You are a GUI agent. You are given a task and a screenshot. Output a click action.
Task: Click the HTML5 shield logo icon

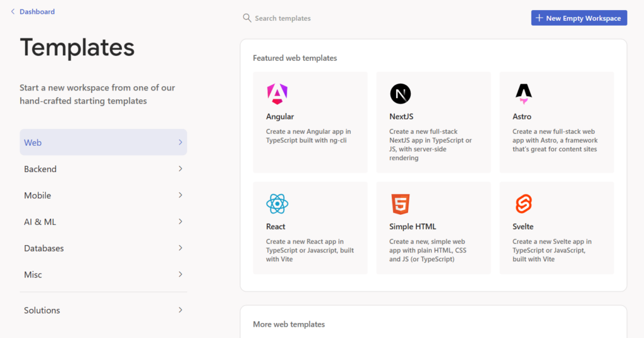(401, 204)
